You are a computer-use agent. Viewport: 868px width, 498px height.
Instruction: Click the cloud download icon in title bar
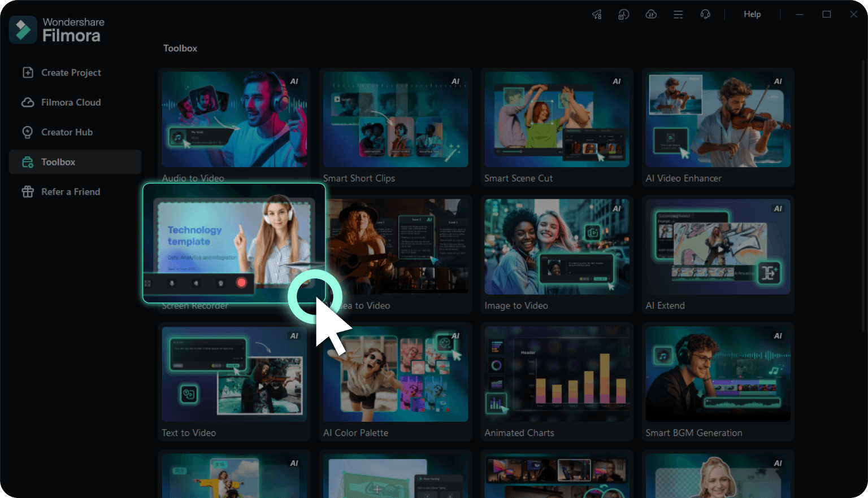(651, 15)
